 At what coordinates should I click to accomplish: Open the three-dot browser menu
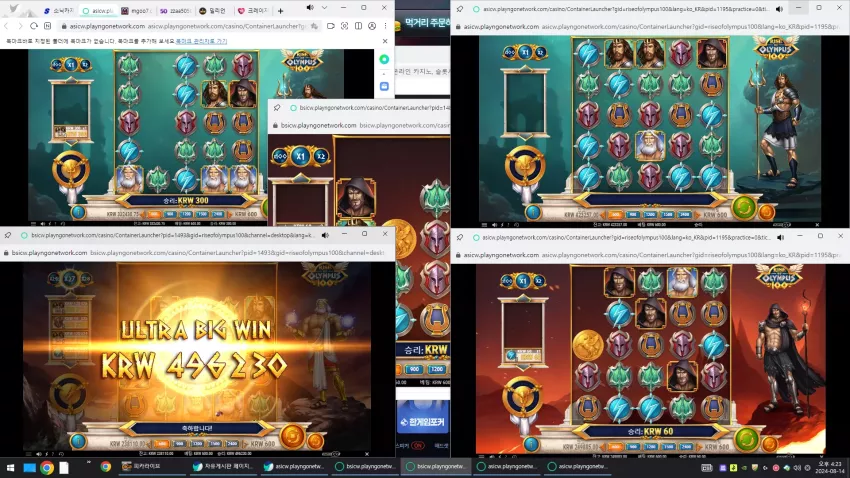385,26
